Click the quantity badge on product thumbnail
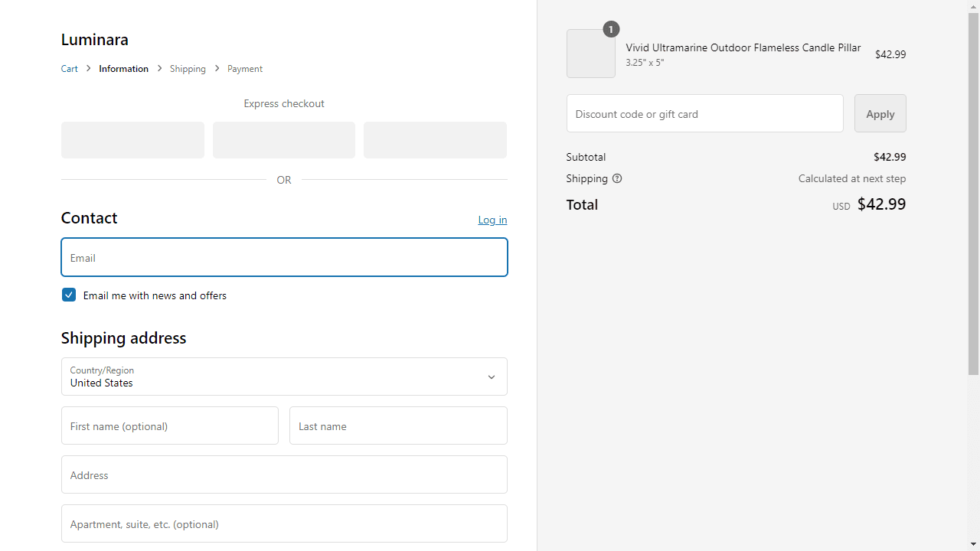 [611, 29]
